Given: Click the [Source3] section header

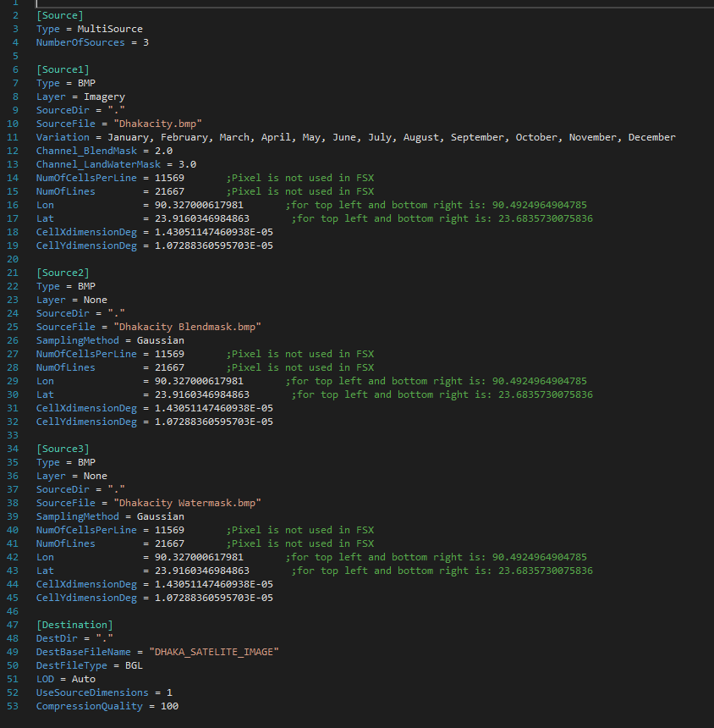Looking at the screenshot, I should pos(63,449).
